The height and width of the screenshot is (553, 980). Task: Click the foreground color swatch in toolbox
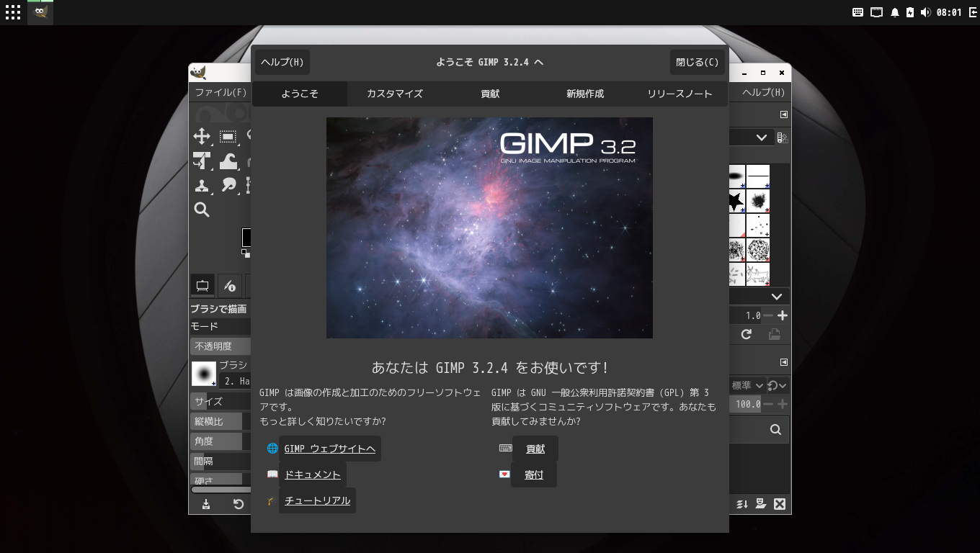[x=246, y=238]
